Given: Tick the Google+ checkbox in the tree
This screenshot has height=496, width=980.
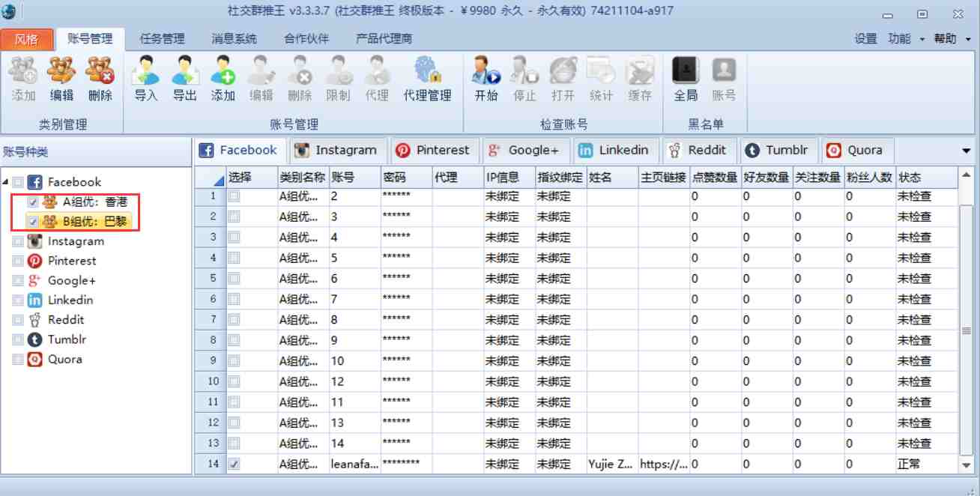Looking at the screenshot, I should (18, 280).
